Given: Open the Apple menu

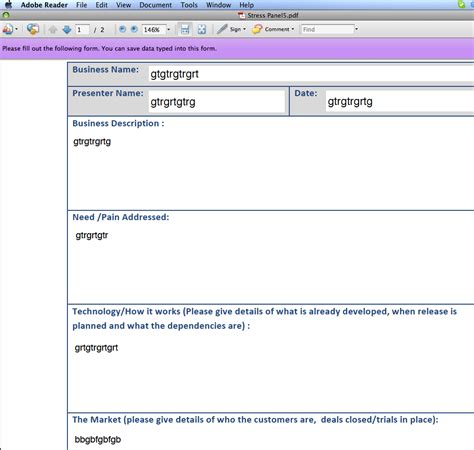Looking at the screenshot, I should [x=8, y=4].
